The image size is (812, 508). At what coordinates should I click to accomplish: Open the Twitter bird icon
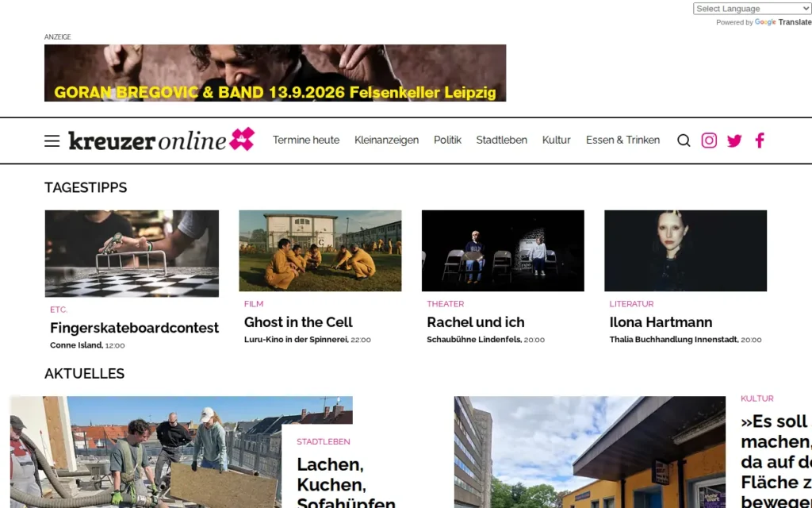coord(734,140)
